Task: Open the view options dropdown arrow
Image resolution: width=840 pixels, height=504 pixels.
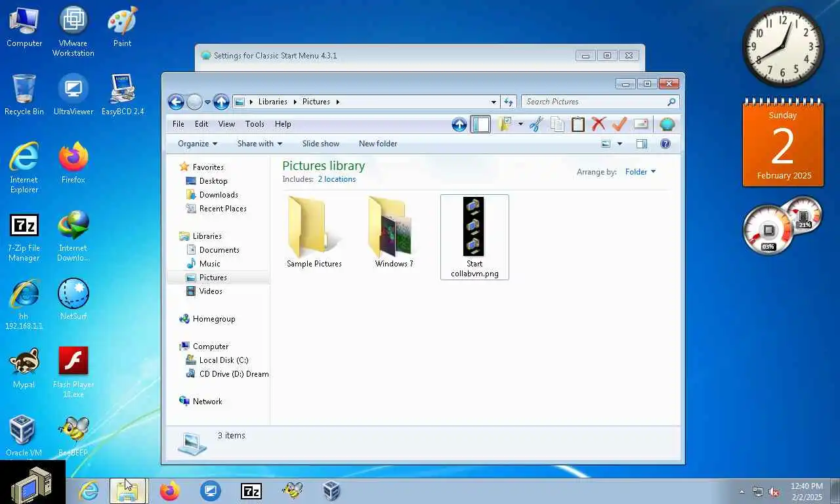Action: point(619,144)
